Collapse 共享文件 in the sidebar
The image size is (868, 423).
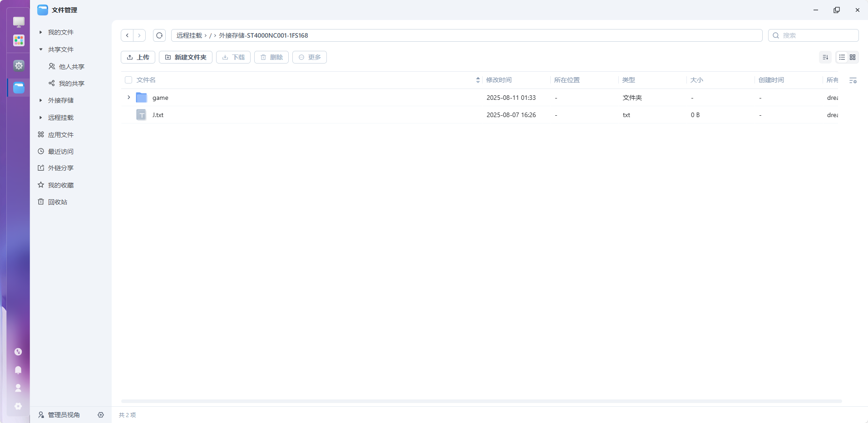click(41, 49)
